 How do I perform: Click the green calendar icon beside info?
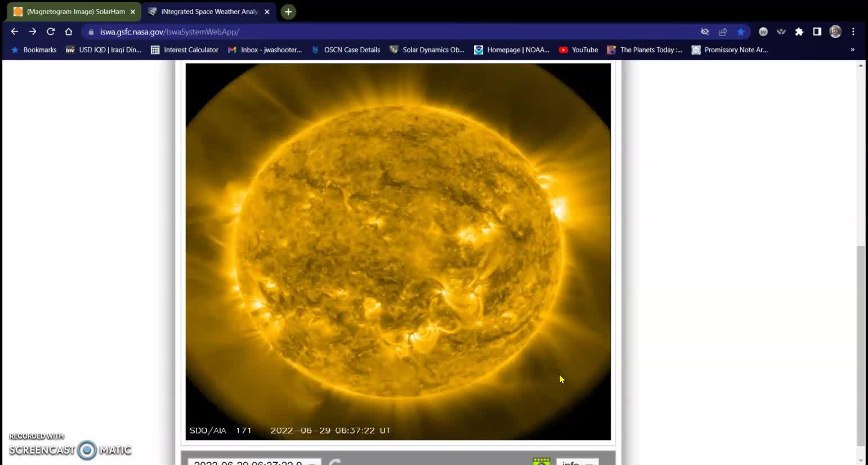[542, 462]
